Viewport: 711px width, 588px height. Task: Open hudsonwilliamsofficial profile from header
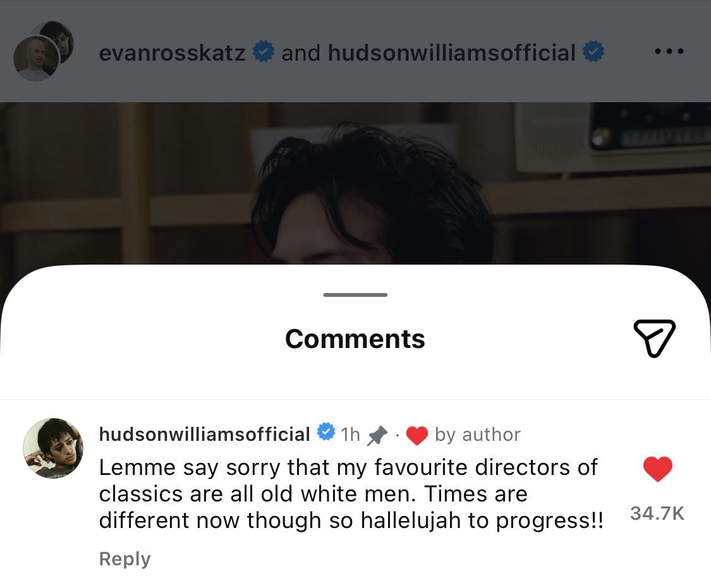pos(452,52)
